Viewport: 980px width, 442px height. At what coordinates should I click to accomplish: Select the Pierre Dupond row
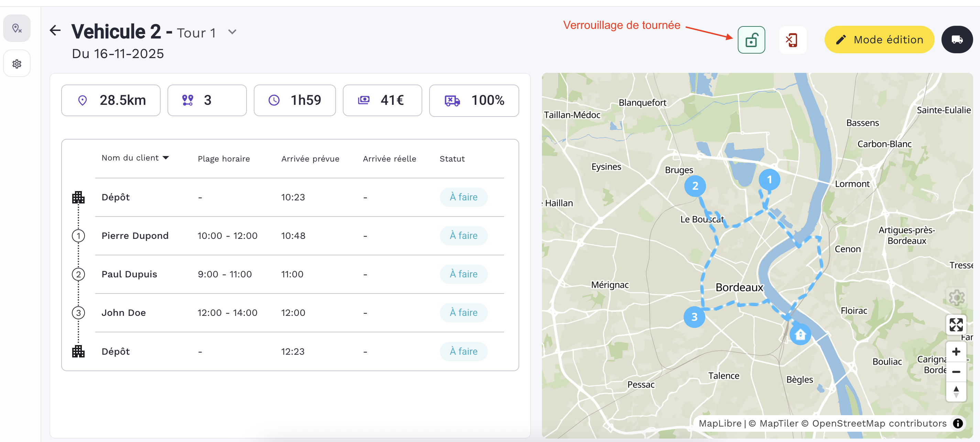click(x=135, y=235)
